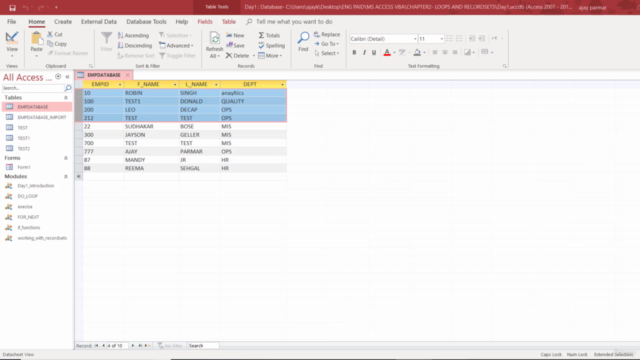The height and width of the screenshot is (360, 640).
Task: Open the More records dropdown
Action: pos(270,56)
